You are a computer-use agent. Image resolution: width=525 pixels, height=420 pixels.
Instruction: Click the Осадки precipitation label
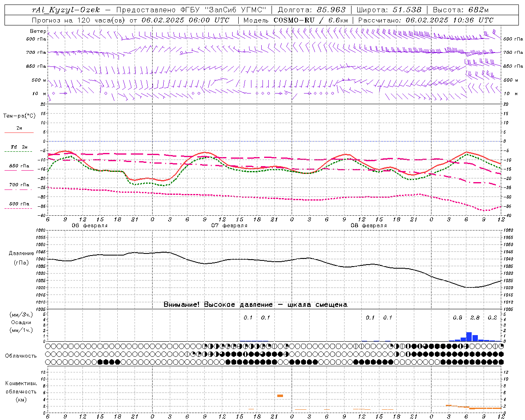click(x=21, y=322)
